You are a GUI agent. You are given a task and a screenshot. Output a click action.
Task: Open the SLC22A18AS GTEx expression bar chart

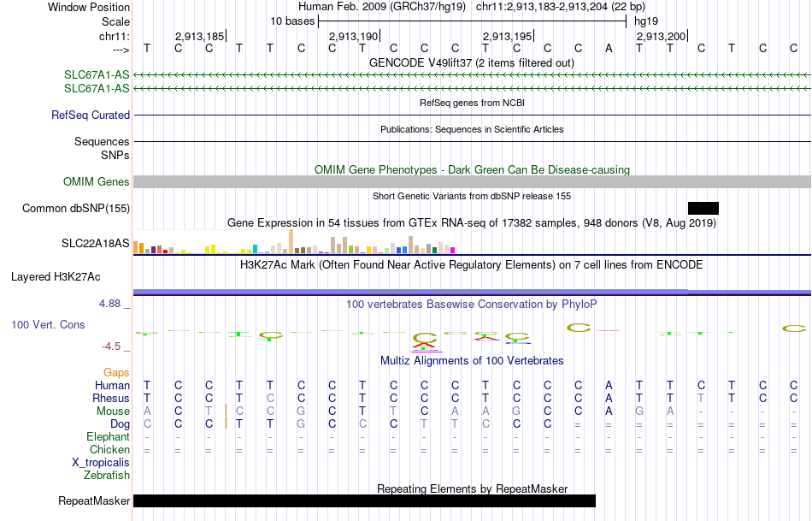(x=294, y=241)
